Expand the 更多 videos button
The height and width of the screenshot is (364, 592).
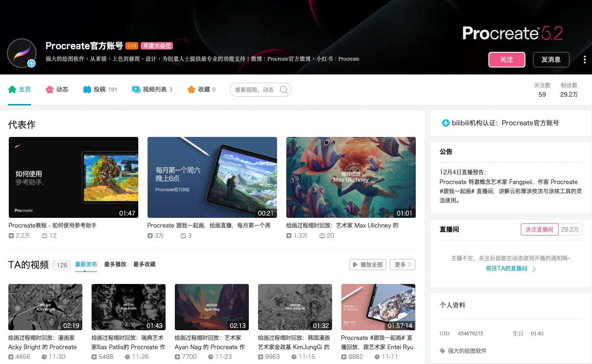[x=402, y=265]
